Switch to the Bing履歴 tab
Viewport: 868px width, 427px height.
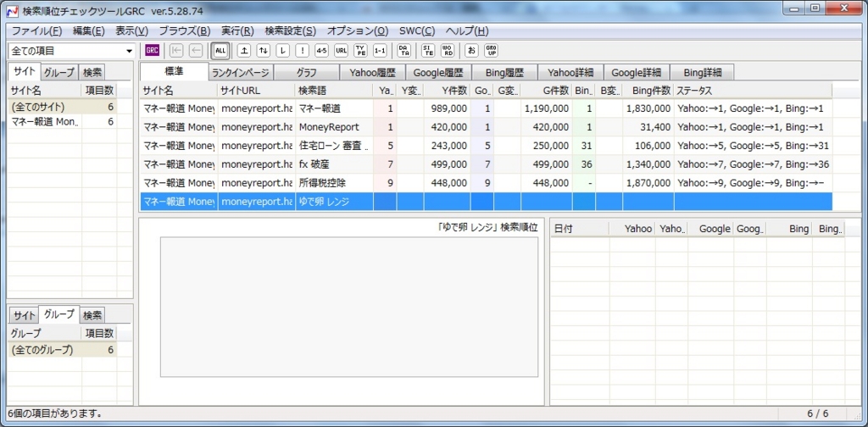[504, 73]
